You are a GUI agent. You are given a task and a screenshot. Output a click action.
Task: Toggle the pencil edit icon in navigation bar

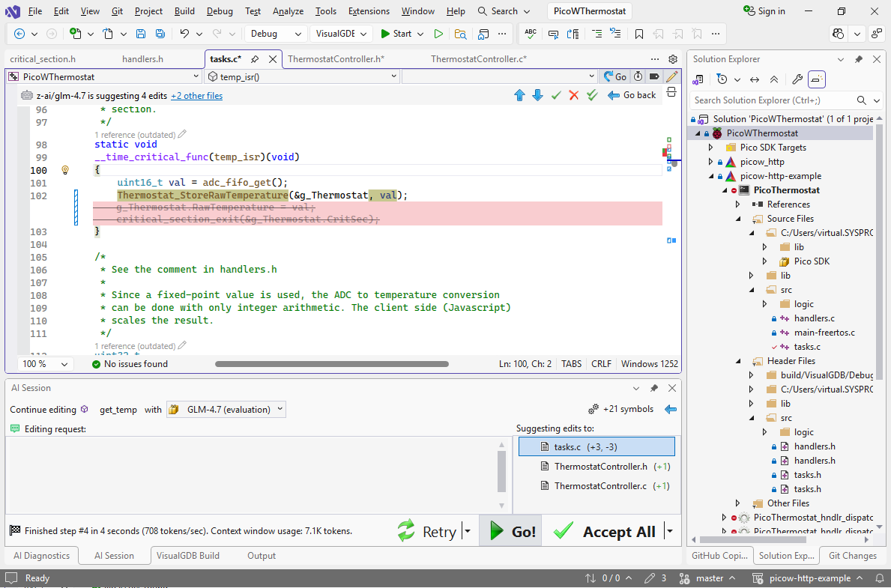pyautogui.click(x=671, y=76)
